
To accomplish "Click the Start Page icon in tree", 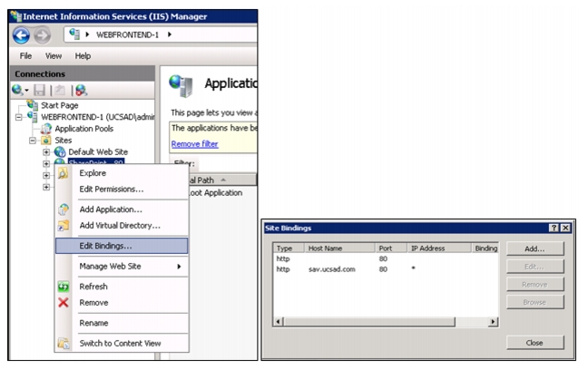I will [33, 104].
